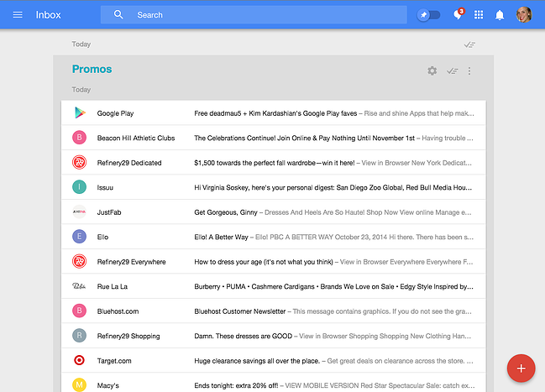
Task: Sweep all Today items done
Action: tap(469, 44)
